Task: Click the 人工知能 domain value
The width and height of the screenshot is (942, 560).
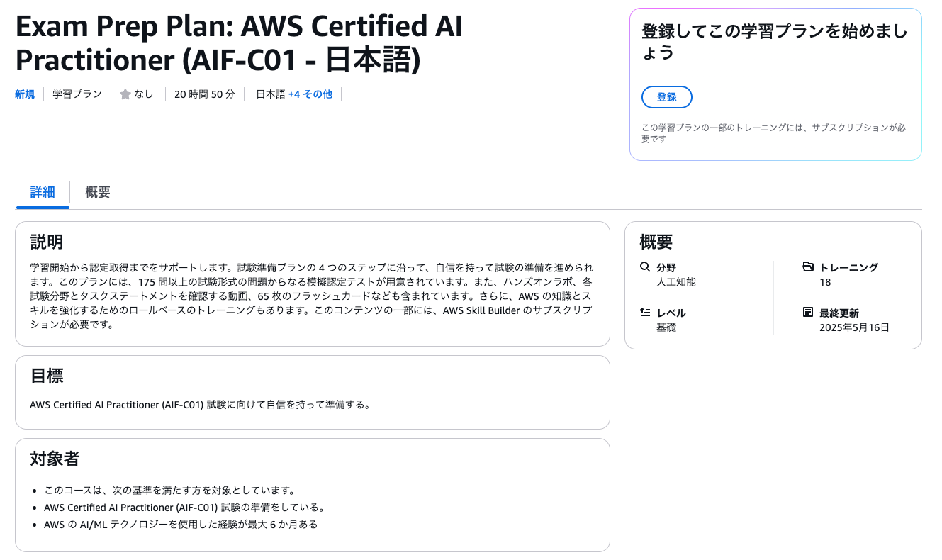Action: 676,282
